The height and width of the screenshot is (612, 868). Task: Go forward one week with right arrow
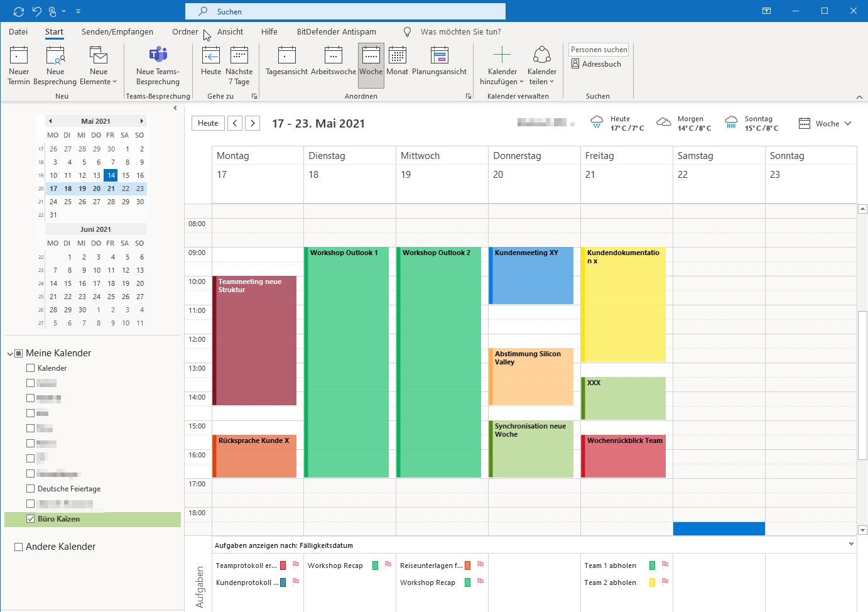click(252, 123)
